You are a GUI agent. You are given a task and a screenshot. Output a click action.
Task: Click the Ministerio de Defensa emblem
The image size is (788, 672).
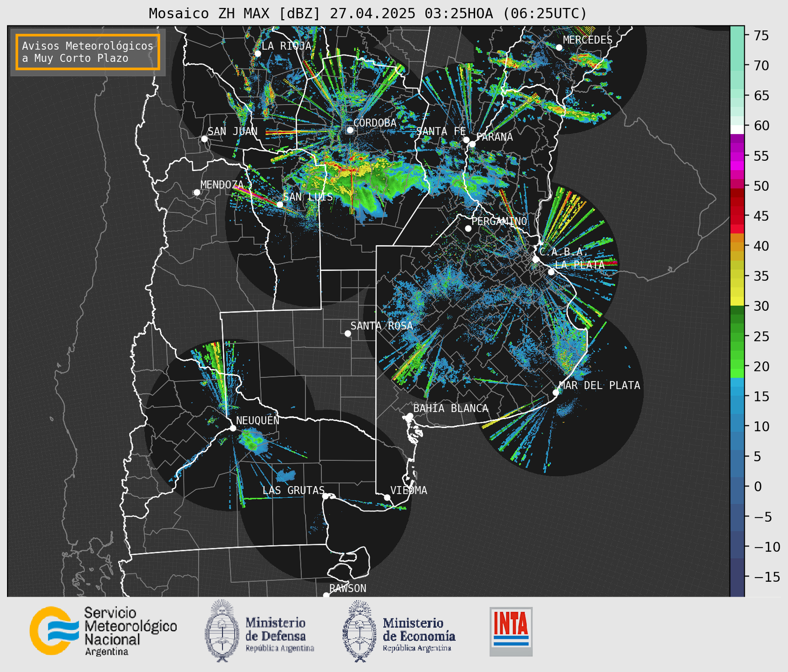[221, 630]
